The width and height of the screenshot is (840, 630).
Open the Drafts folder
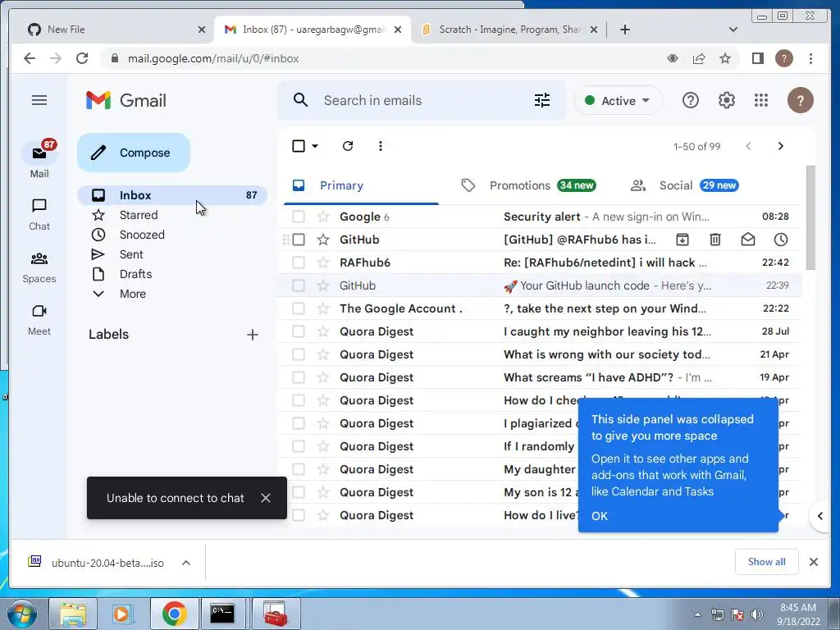pyautogui.click(x=135, y=274)
